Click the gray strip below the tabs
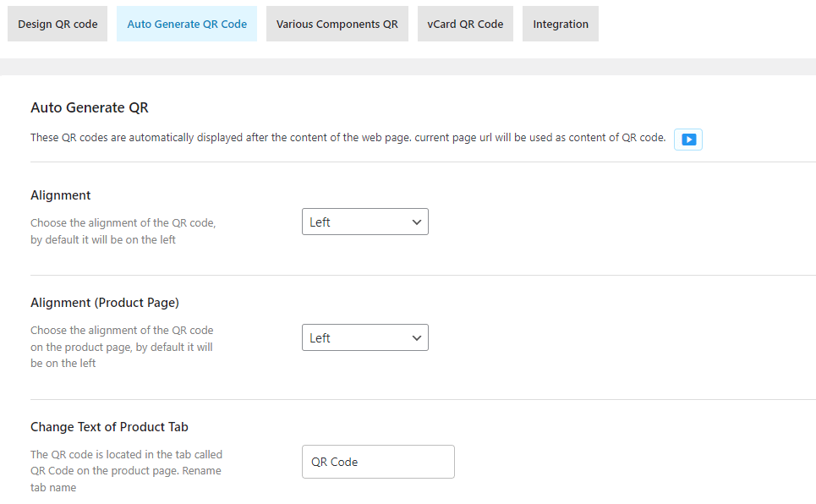816x504 pixels. 408,67
